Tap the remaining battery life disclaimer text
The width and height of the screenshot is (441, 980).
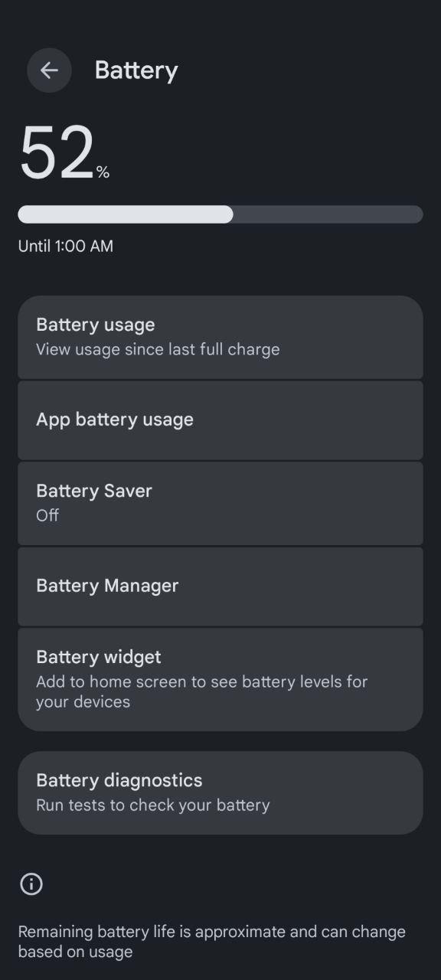click(x=212, y=942)
